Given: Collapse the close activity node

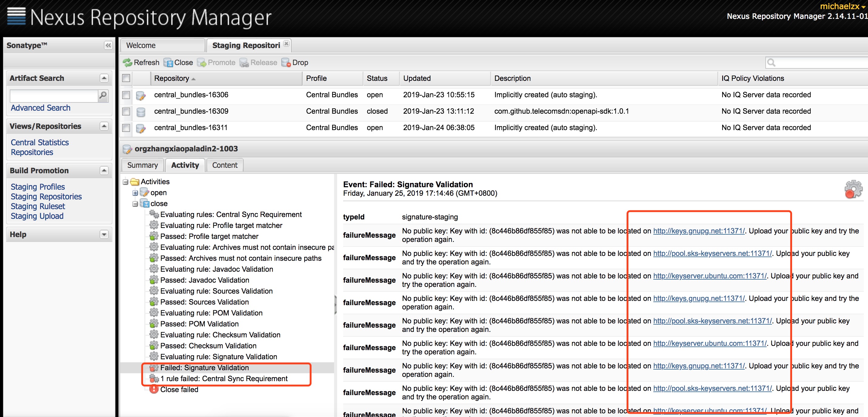Looking at the screenshot, I should [135, 204].
